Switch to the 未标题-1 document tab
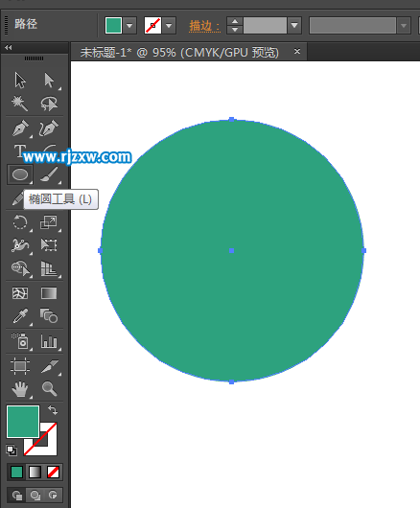 [x=179, y=52]
